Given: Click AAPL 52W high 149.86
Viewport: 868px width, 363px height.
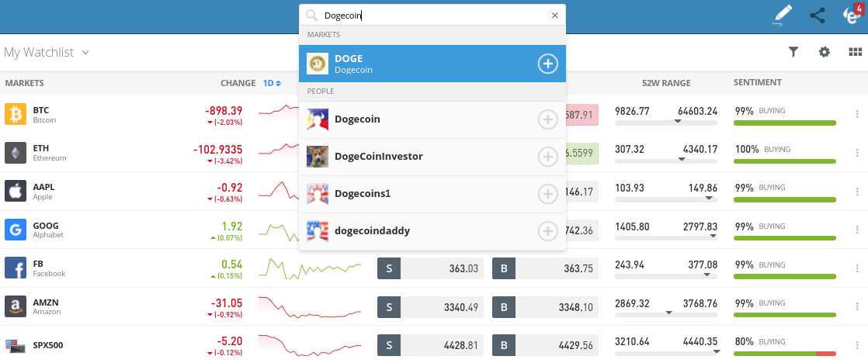Looking at the screenshot, I should click(703, 188).
